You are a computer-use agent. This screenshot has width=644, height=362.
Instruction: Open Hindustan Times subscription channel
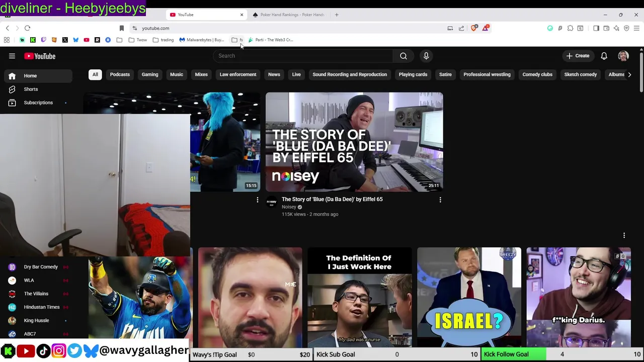(x=39, y=307)
